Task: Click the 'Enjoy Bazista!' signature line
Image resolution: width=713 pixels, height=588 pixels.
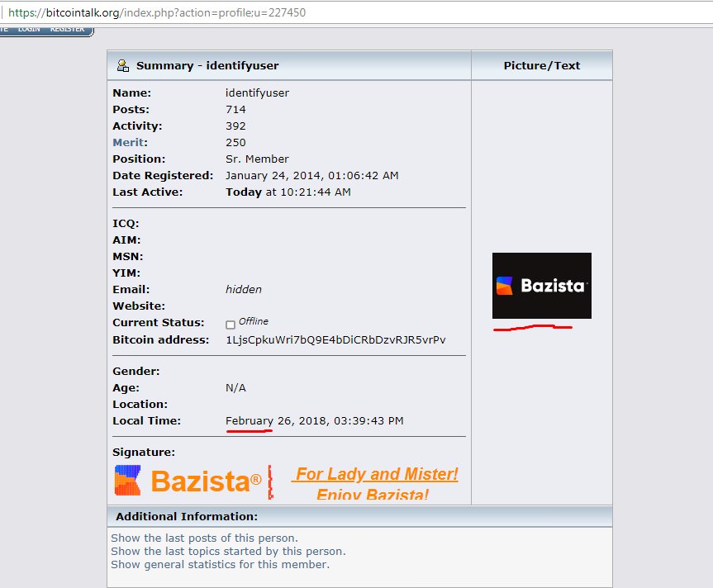Action: 373,495
